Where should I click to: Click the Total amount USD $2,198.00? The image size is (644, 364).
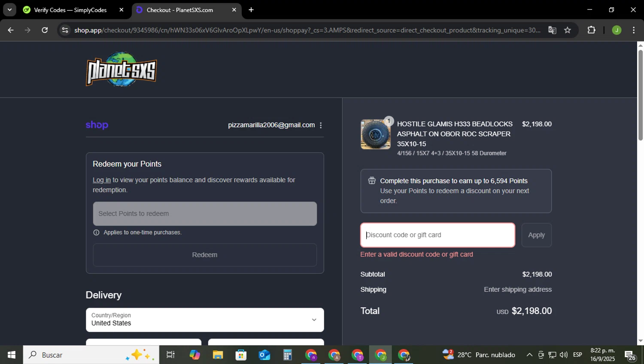click(x=524, y=311)
